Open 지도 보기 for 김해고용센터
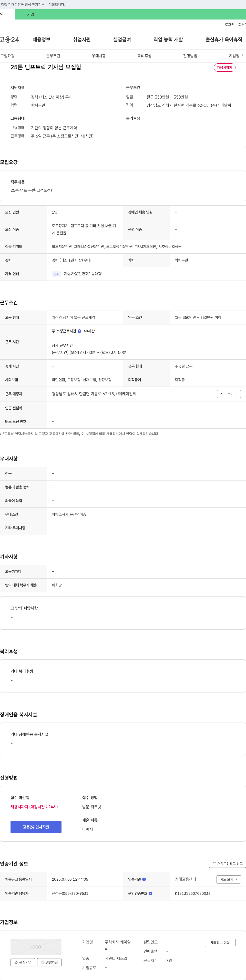This screenshot has width=246, height=980. [x=229, y=880]
